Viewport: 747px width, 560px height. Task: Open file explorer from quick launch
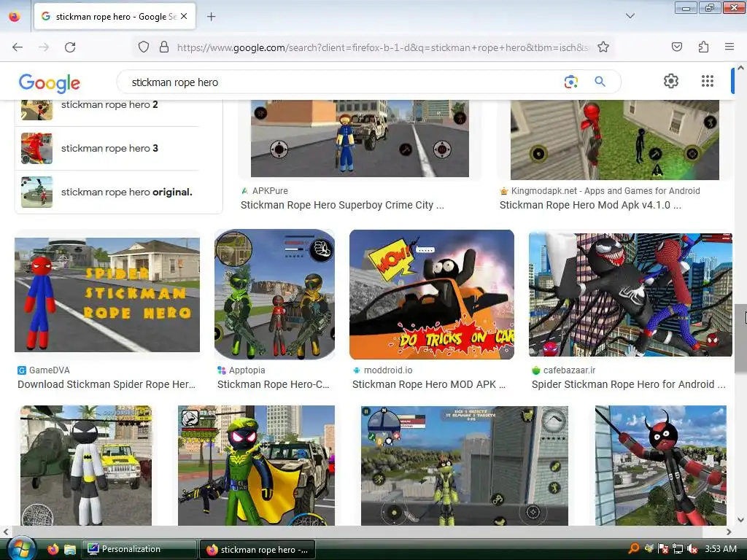(70, 549)
